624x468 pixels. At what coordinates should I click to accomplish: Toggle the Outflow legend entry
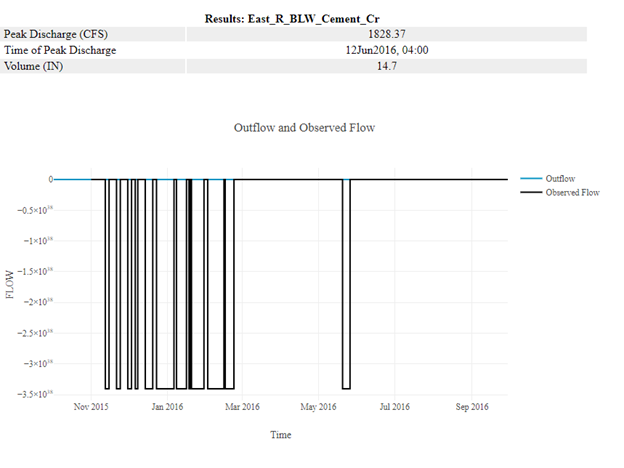pos(548,179)
